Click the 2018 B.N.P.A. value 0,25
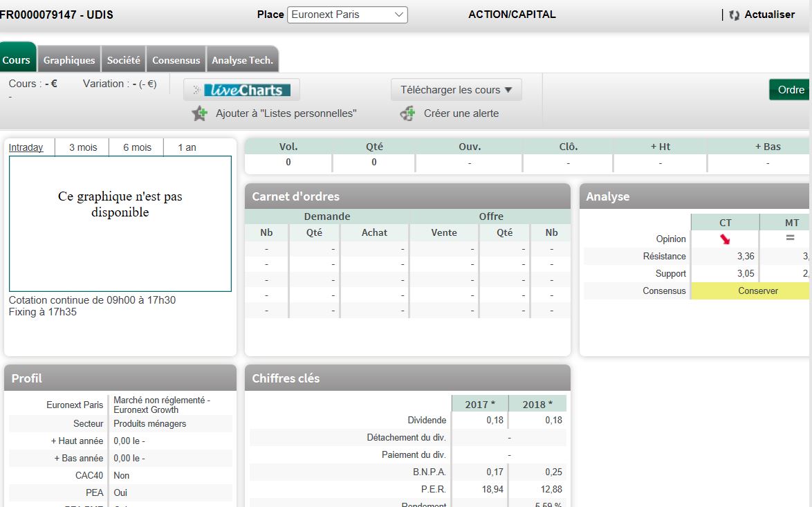 coord(553,472)
